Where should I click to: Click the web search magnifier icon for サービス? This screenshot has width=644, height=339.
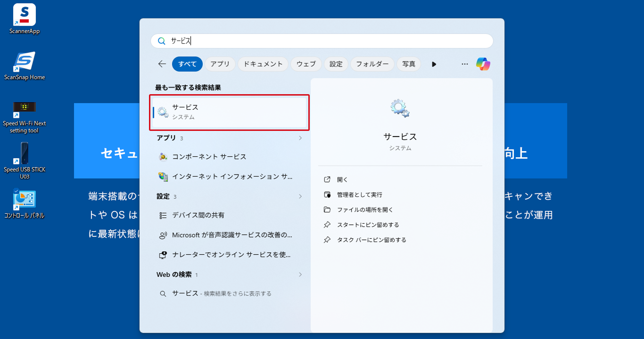(163, 293)
